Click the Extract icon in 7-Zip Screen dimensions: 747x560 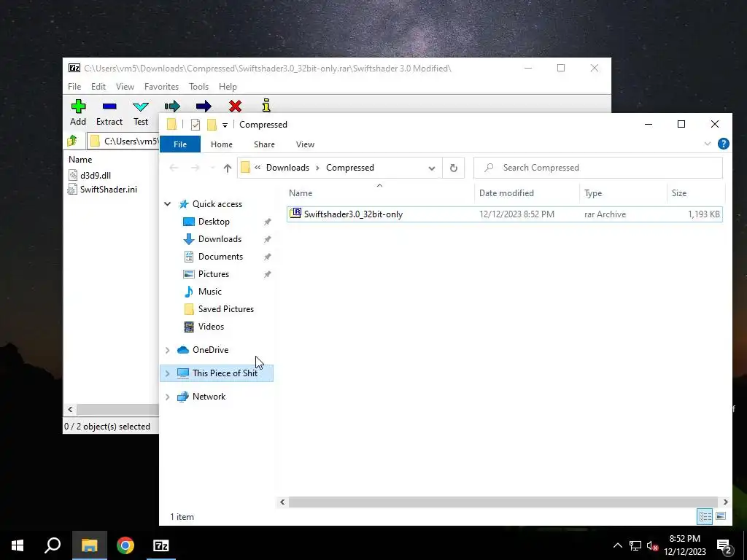point(109,106)
